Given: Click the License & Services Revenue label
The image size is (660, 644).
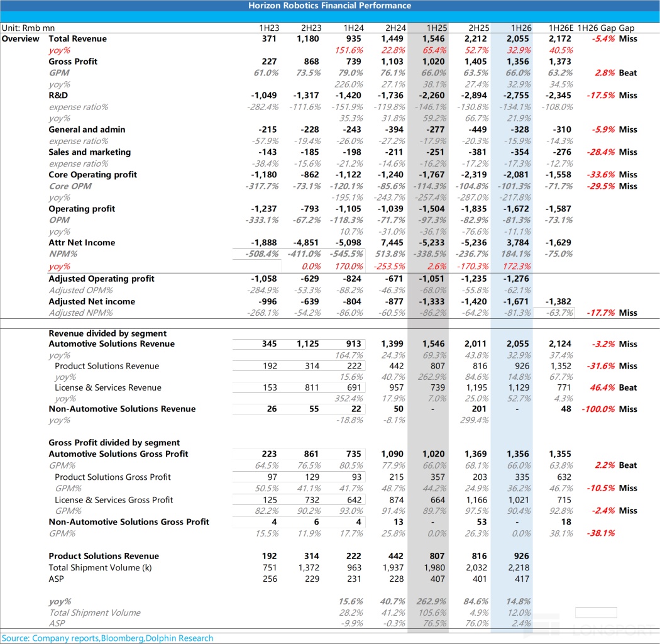Looking at the screenshot, I should pos(107,388).
